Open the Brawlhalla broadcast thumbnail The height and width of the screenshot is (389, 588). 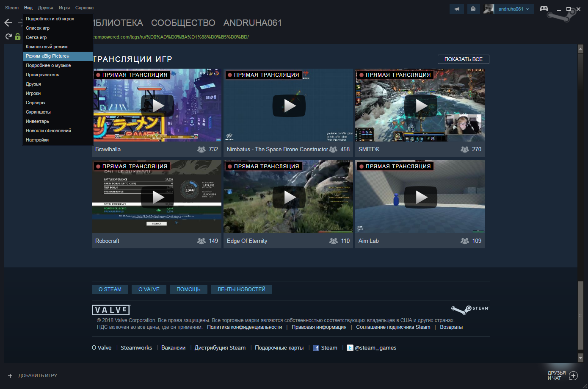click(x=157, y=106)
